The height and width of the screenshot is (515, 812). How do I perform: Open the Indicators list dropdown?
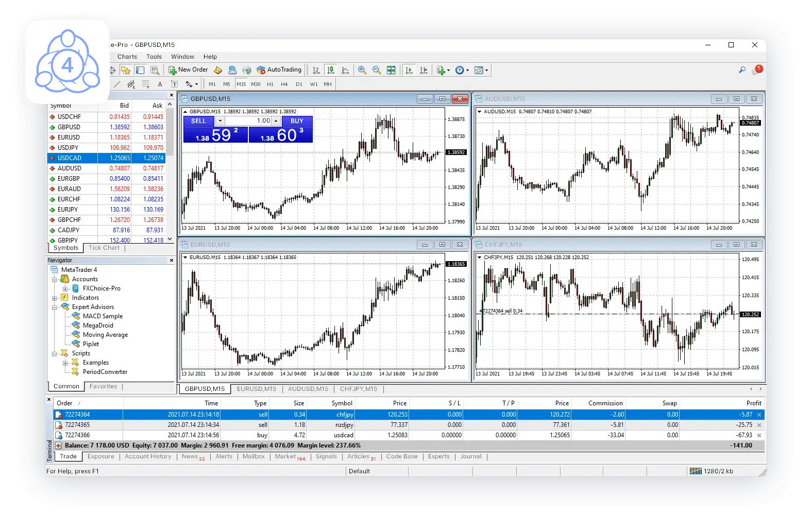[443, 70]
